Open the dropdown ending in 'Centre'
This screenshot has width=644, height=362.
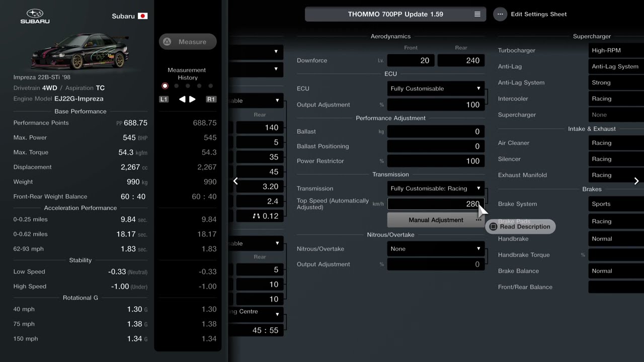(256, 314)
